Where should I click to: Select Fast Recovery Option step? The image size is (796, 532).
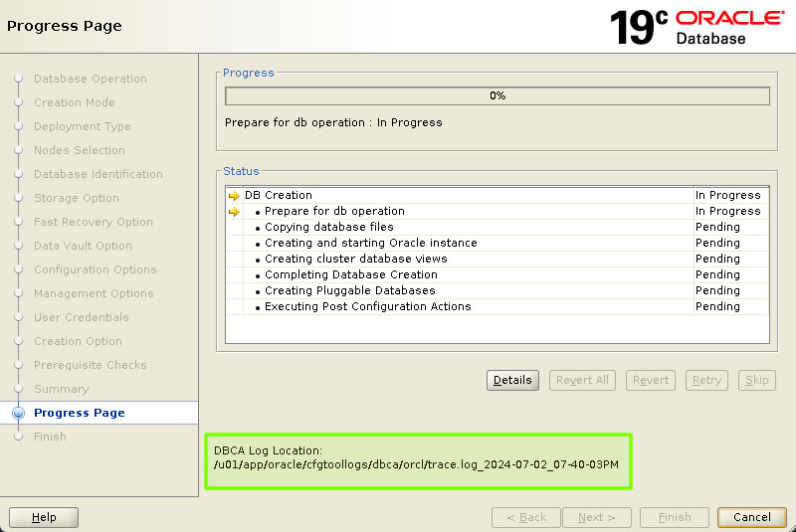click(x=94, y=222)
